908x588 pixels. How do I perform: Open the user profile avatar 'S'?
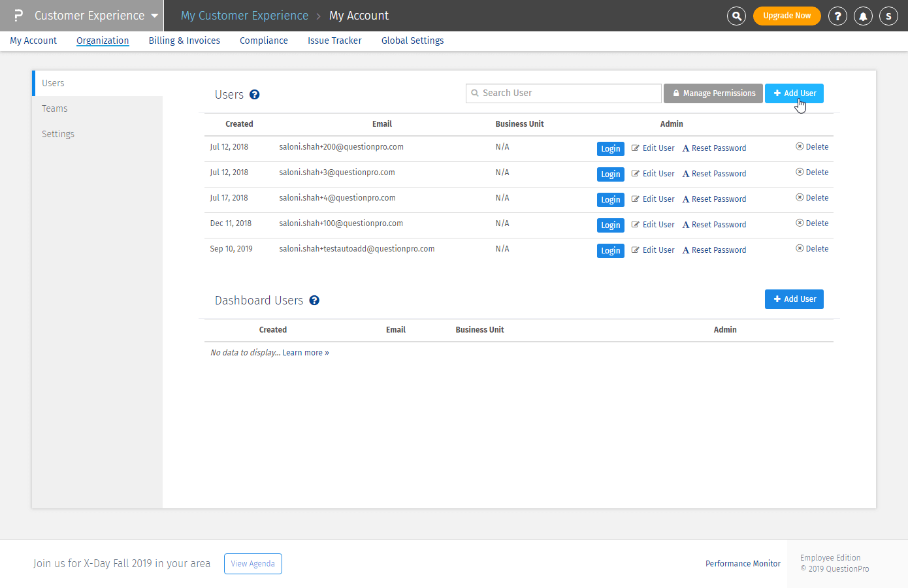coord(888,16)
